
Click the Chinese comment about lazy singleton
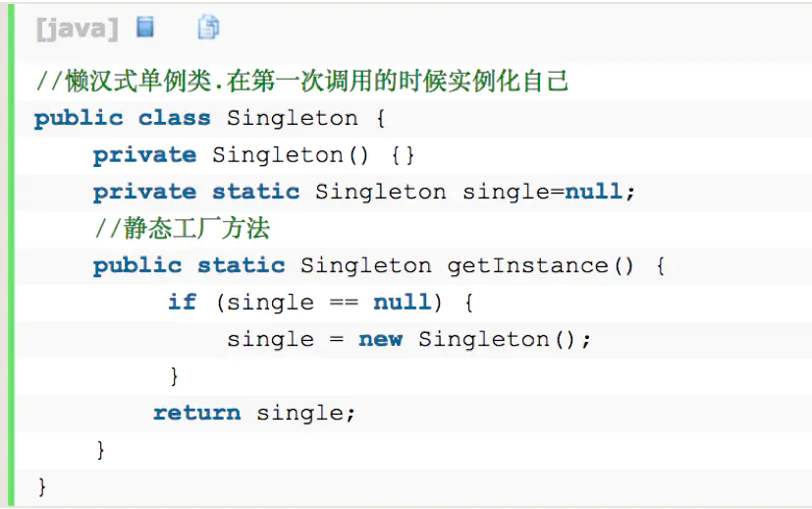302,82
